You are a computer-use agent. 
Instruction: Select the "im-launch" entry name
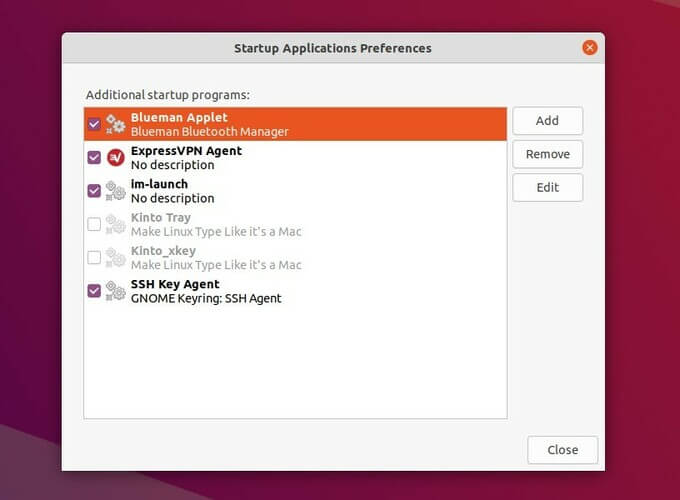tap(159, 184)
